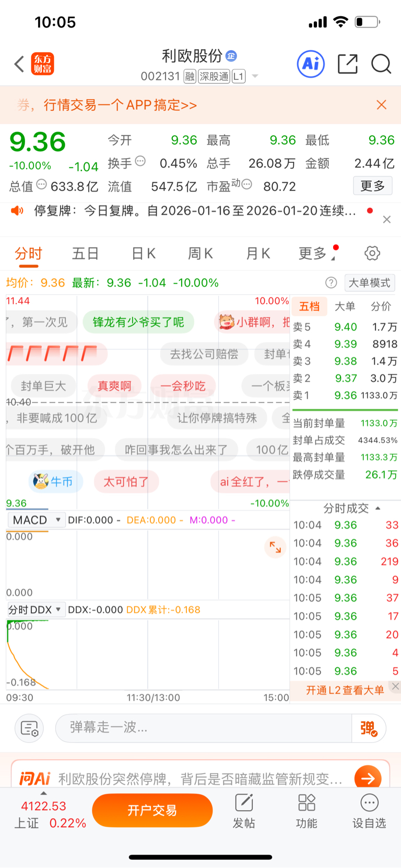
Task: Tap the 太可怕了 bullet comment
Action: [x=126, y=482]
